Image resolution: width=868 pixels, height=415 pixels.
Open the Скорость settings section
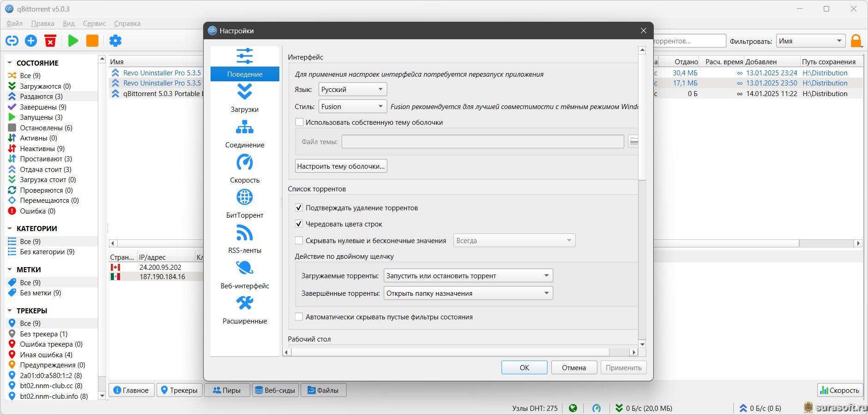[x=245, y=169]
